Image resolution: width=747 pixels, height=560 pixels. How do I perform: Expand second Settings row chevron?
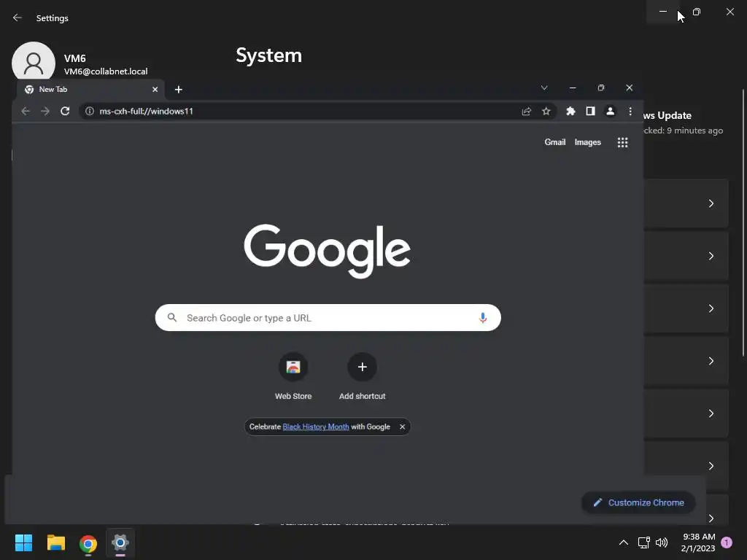tap(711, 256)
